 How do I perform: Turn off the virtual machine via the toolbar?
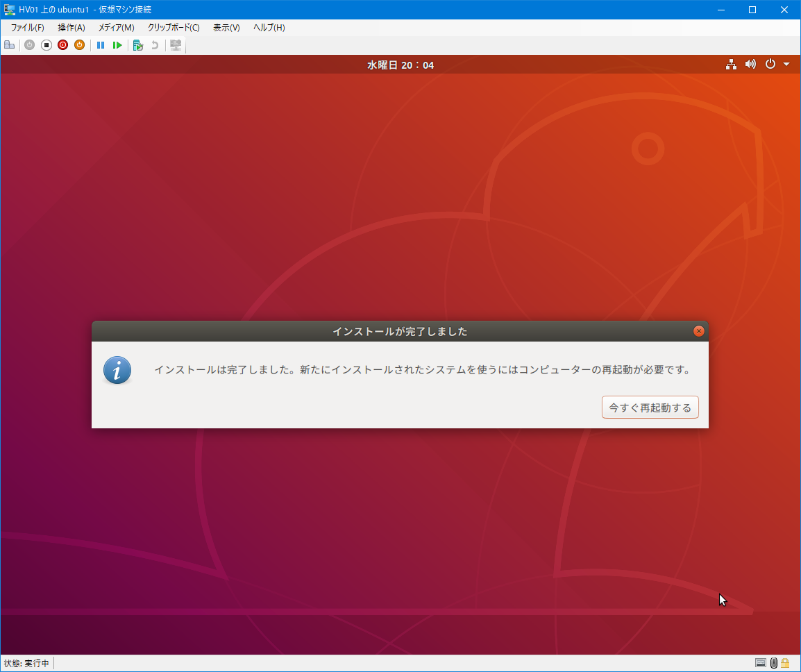[x=46, y=44]
